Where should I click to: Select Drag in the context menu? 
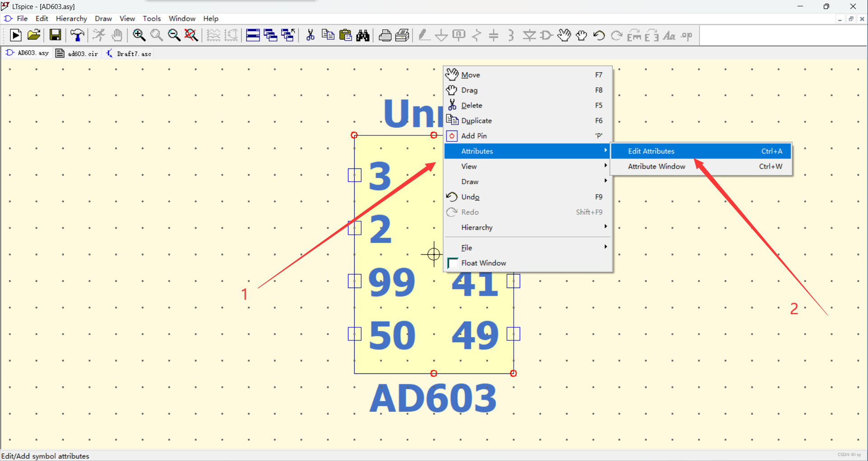pos(528,90)
